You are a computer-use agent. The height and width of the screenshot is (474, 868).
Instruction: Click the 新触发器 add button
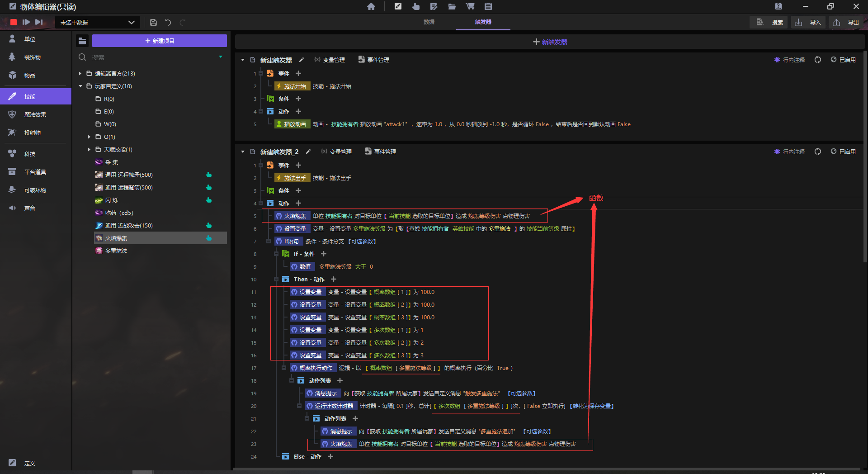[x=550, y=42]
